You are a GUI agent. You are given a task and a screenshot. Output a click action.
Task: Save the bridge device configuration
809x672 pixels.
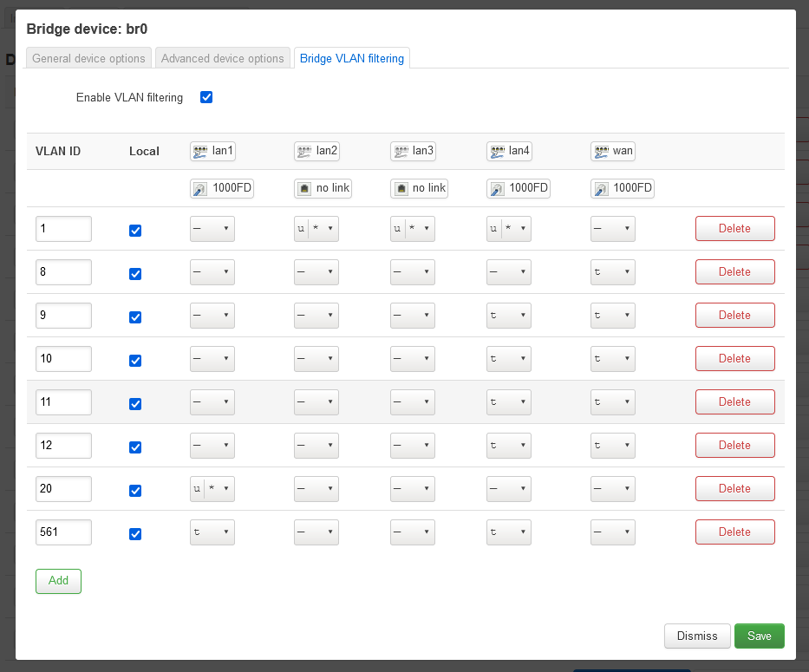pyautogui.click(x=759, y=636)
